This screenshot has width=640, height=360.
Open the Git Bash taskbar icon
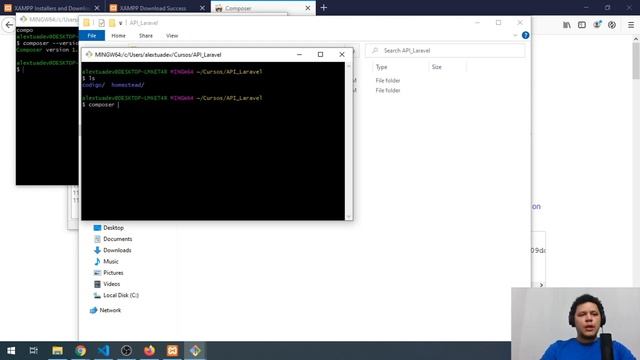point(195,351)
